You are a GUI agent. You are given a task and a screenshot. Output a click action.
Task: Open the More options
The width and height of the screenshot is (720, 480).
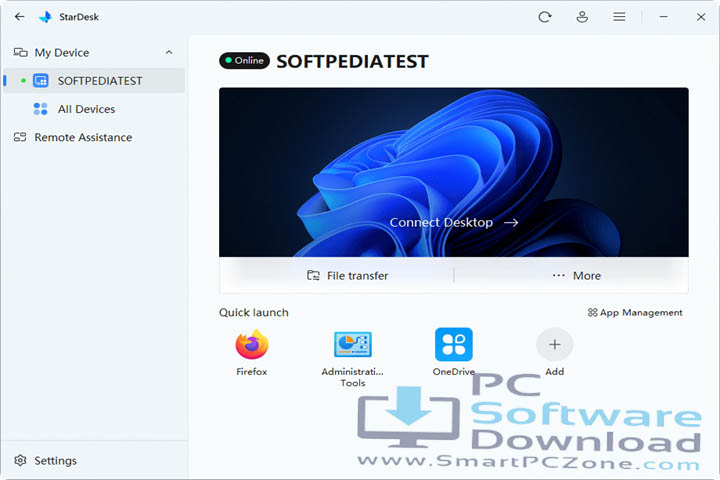click(x=577, y=276)
